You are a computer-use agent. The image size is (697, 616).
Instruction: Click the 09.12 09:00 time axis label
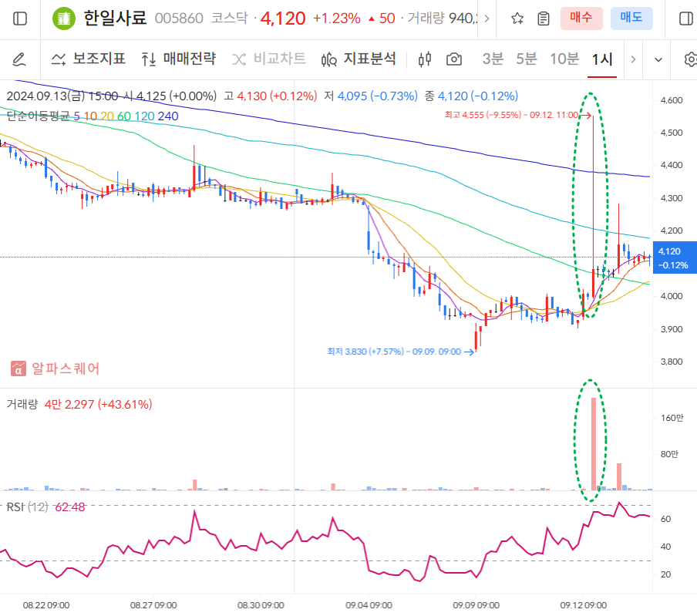point(583,605)
